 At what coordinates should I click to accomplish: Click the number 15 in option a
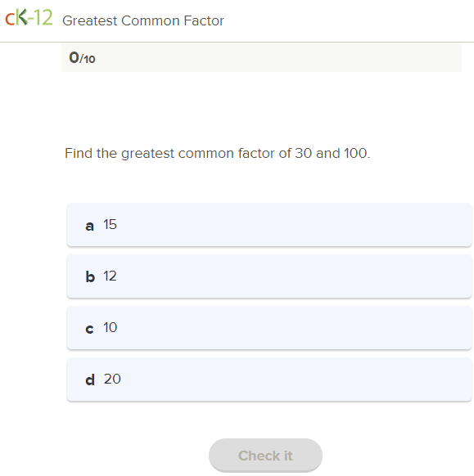pos(110,224)
